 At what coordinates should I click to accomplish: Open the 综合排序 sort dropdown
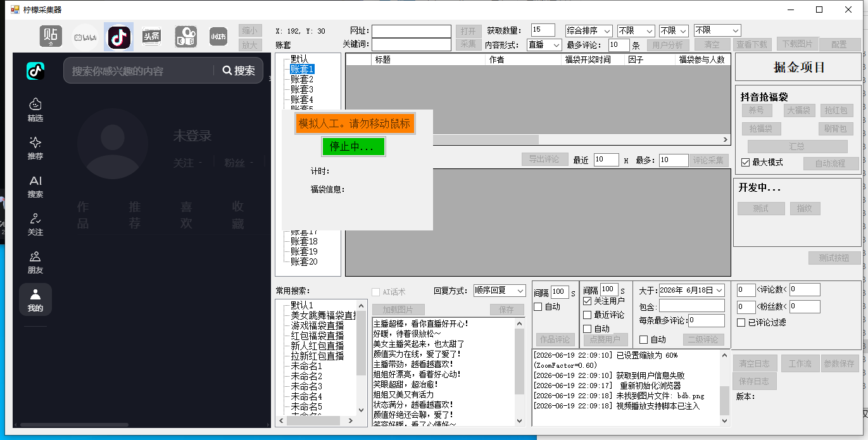(x=589, y=30)
